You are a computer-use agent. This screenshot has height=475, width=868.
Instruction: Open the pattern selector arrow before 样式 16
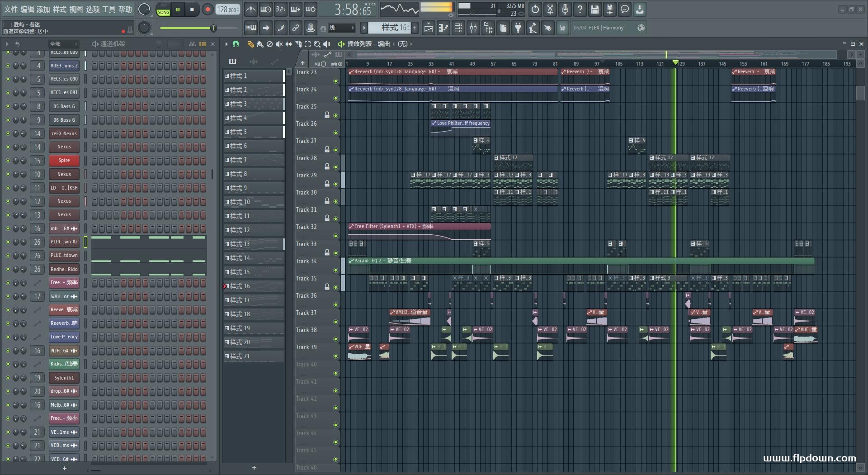point(364,28)
